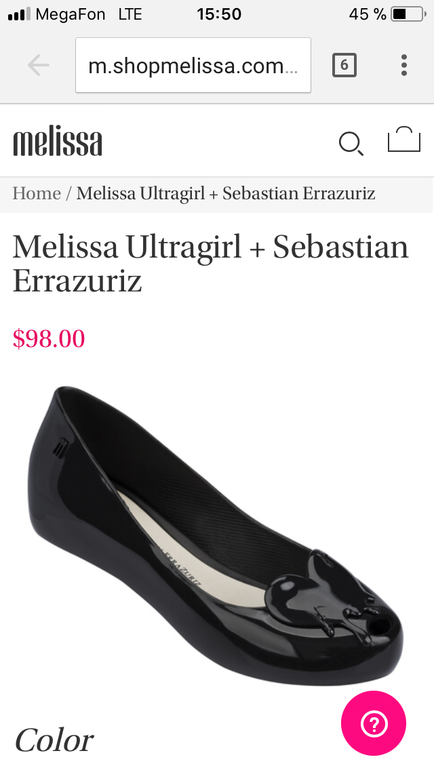Image resolution: width=434 pixels, height=770 pixels.
Task: Open the tab switcher showing 6 tabs
Action: [x=344, y=65]
